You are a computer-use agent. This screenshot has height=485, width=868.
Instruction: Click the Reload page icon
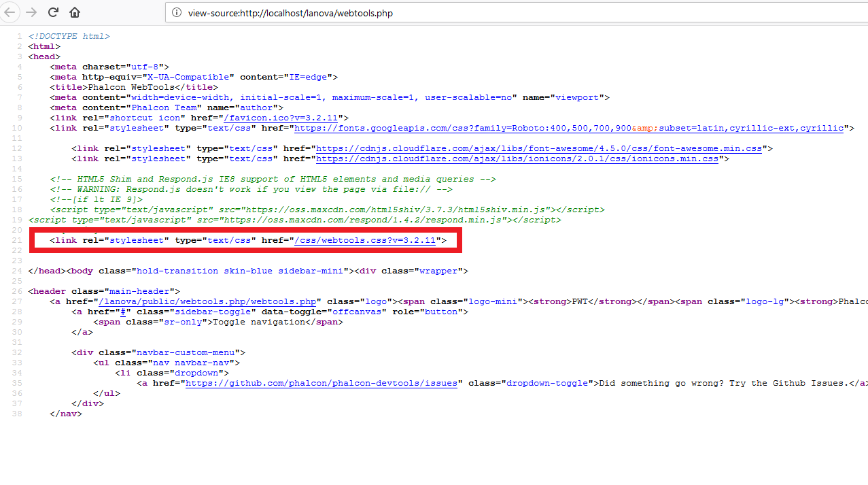53,12
